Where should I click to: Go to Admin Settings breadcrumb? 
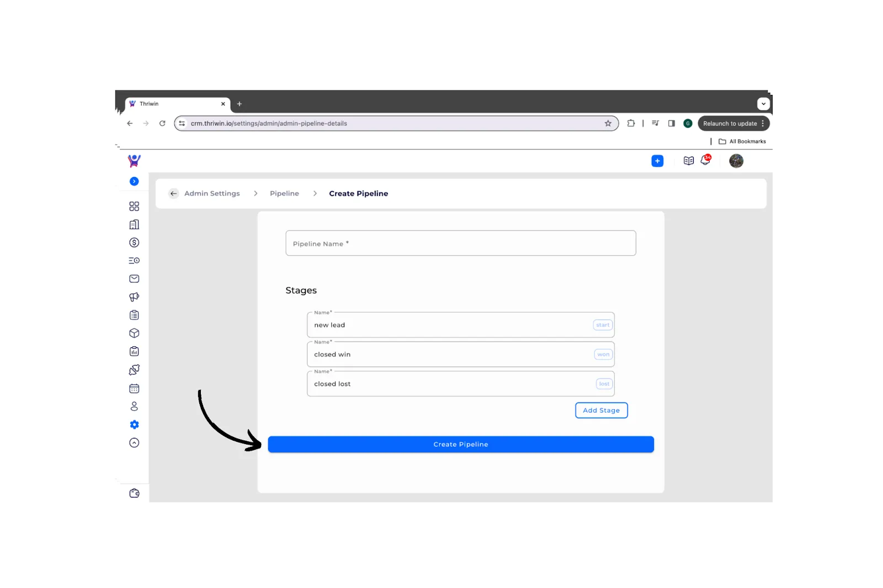tap(212, 194)
